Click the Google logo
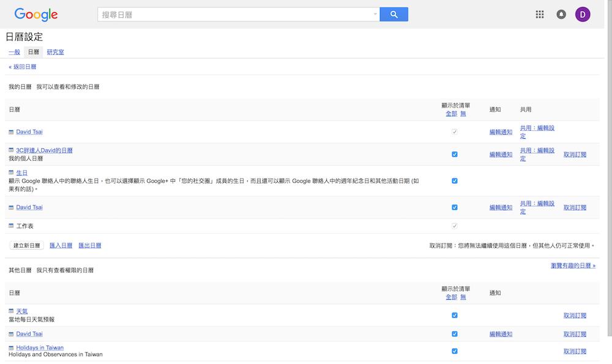 coord(35,14)
